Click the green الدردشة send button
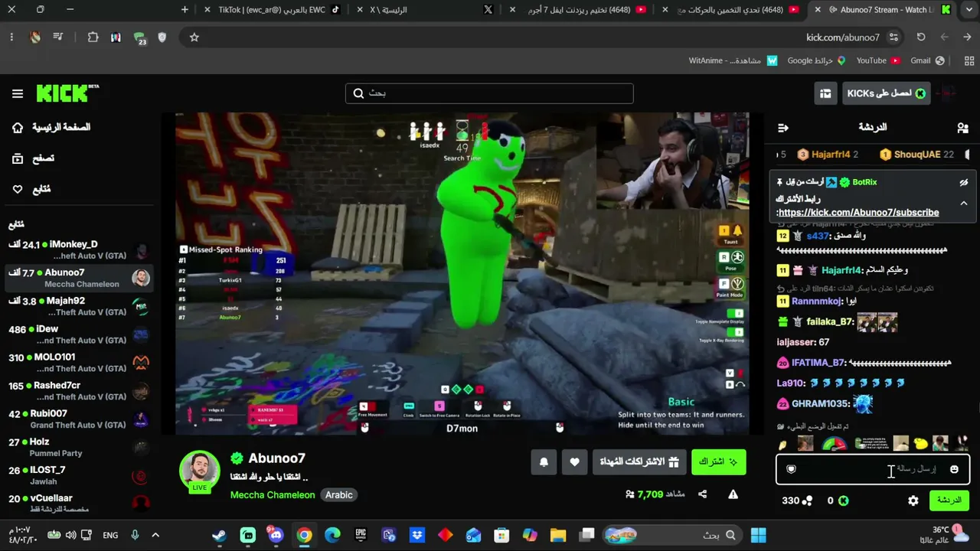 click(949, 500)
